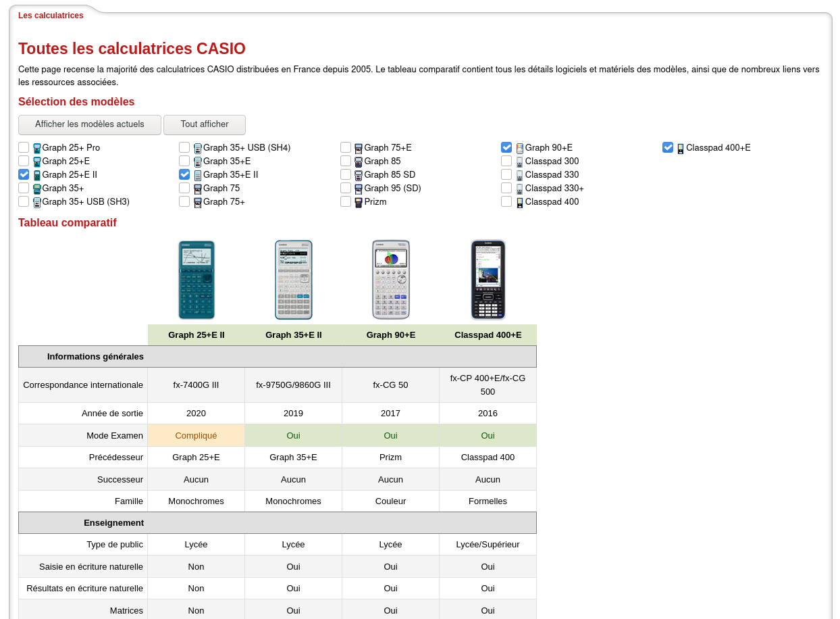Click 'Graph 35+E' in the Précédesseur row
The width and height of the screenshot is (840, 619).
(294, 457)
